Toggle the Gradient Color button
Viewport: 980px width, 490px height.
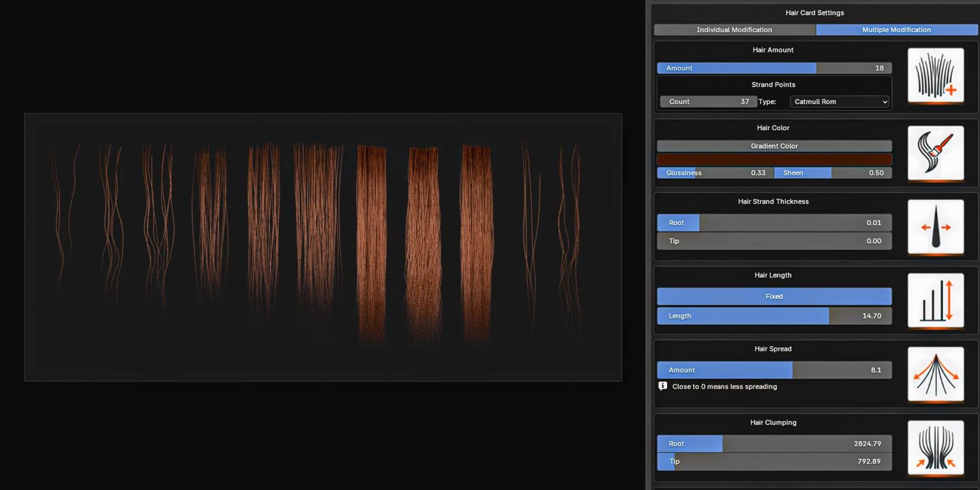pos(774,146)
